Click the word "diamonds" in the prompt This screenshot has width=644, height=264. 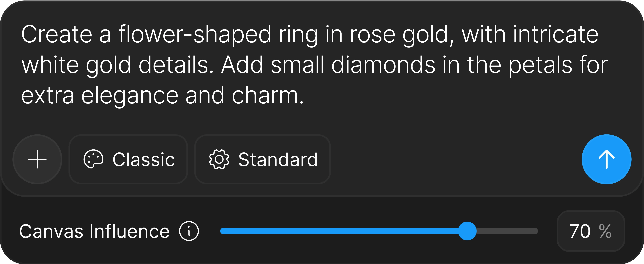(x=383, y=65)
